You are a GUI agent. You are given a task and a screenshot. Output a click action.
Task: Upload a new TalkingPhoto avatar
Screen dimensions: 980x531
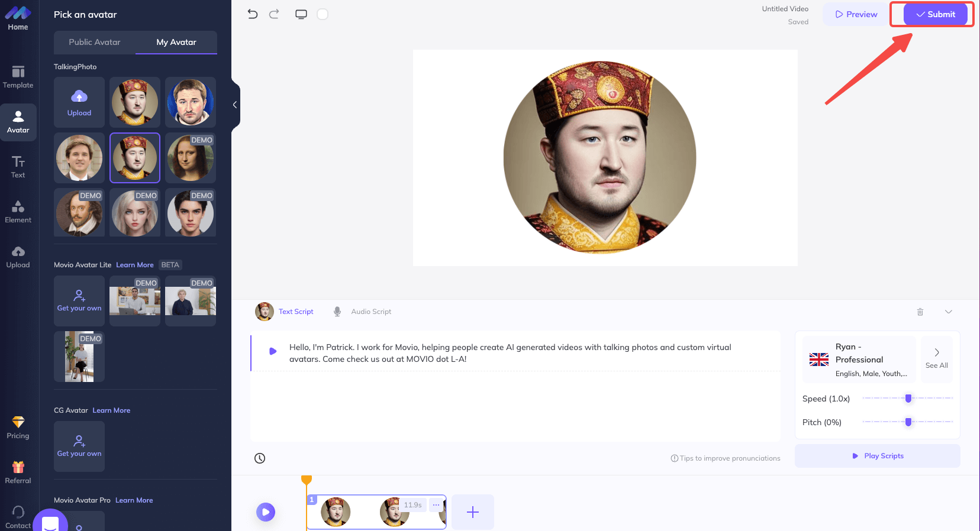point(79,102)
